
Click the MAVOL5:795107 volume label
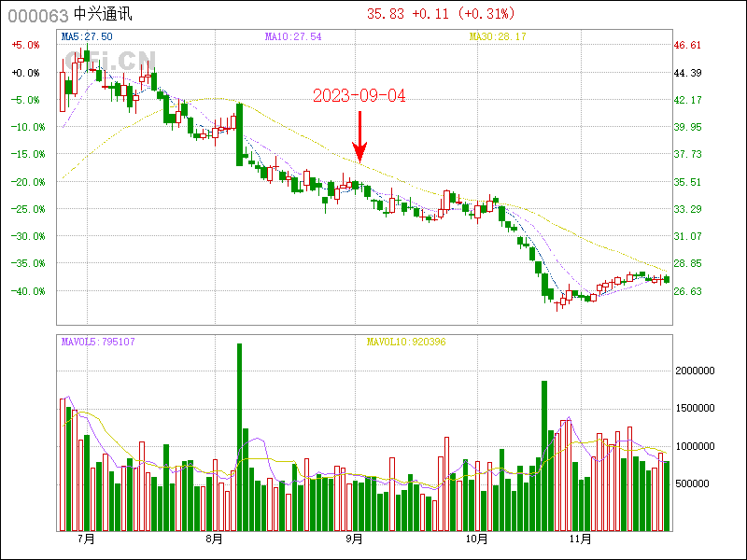pyautogui.click(x=98, y=342)
